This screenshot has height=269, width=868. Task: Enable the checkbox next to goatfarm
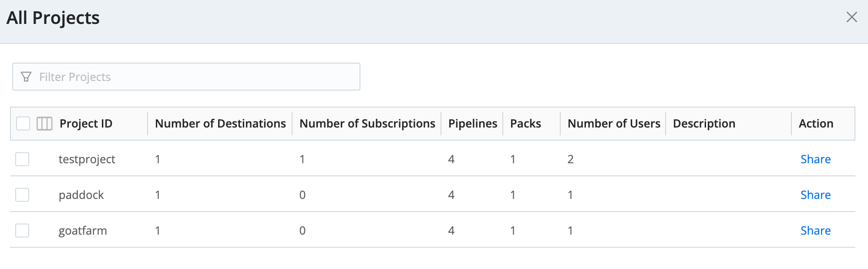click(22, 230)
